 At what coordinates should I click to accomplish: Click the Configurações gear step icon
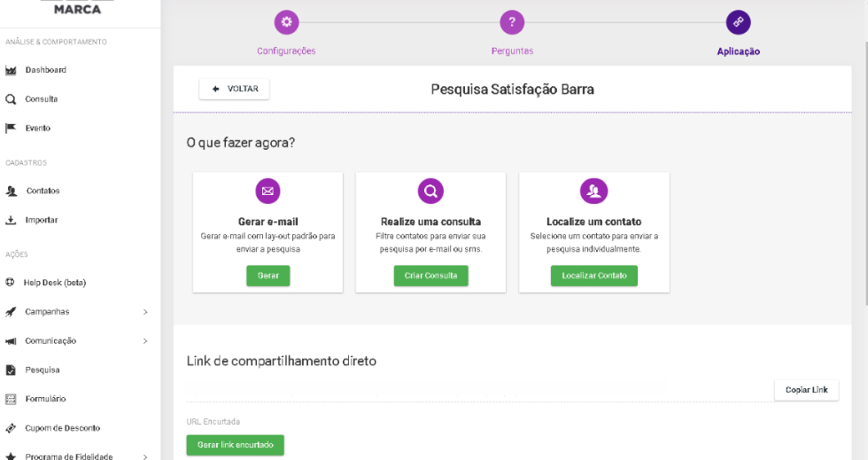[x=286, y=23]
